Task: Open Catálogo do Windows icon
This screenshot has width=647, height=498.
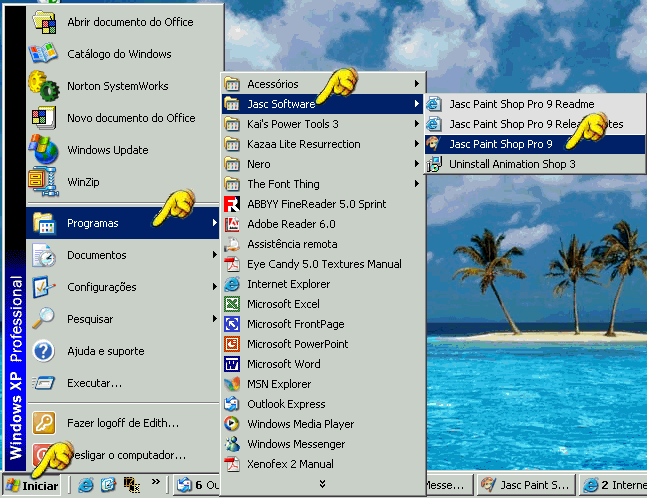Action: pyautogui.click(x=43, y=54)
